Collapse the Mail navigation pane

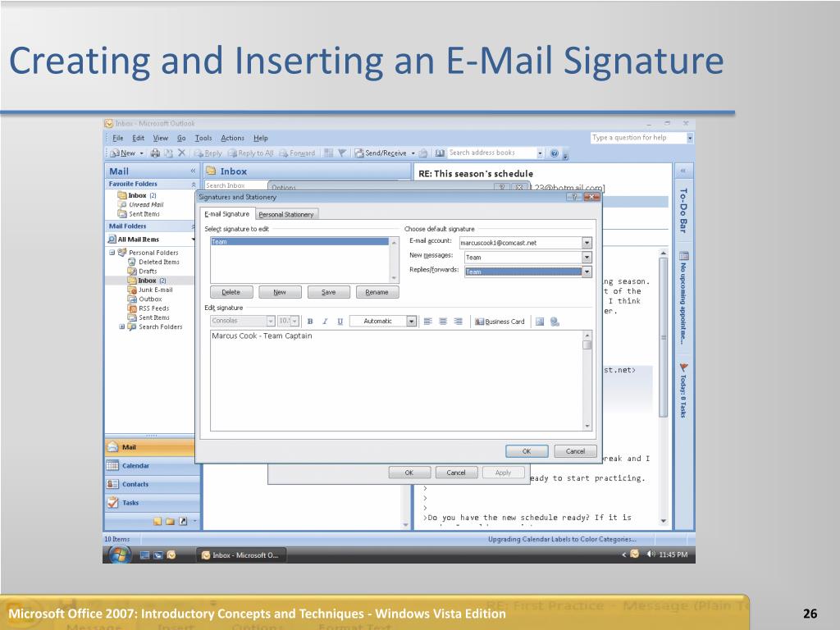pos(193,171)
